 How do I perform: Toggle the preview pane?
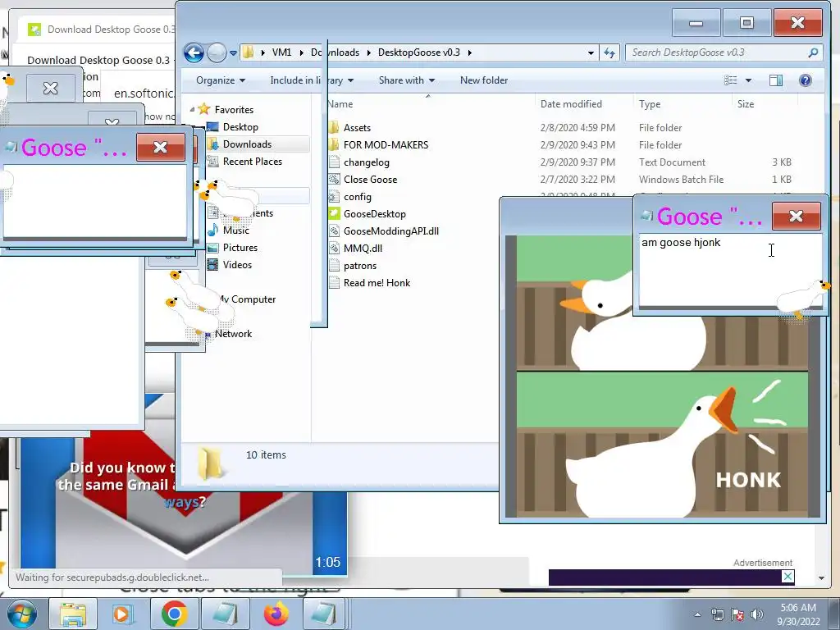[776, 80]
